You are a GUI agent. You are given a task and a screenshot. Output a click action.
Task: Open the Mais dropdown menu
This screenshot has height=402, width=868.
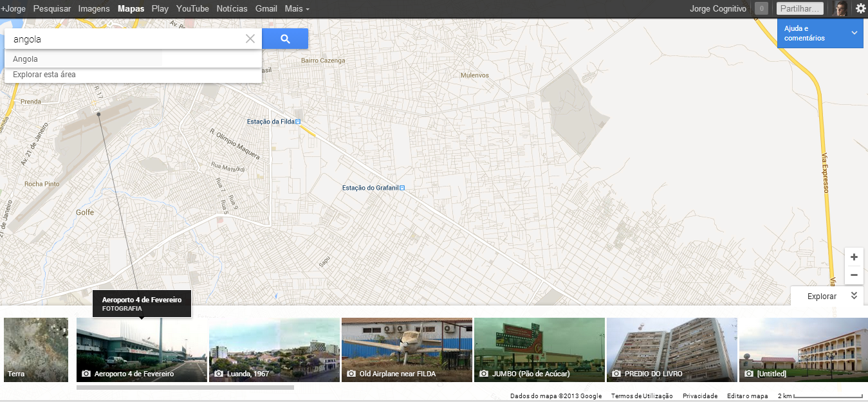297,8
